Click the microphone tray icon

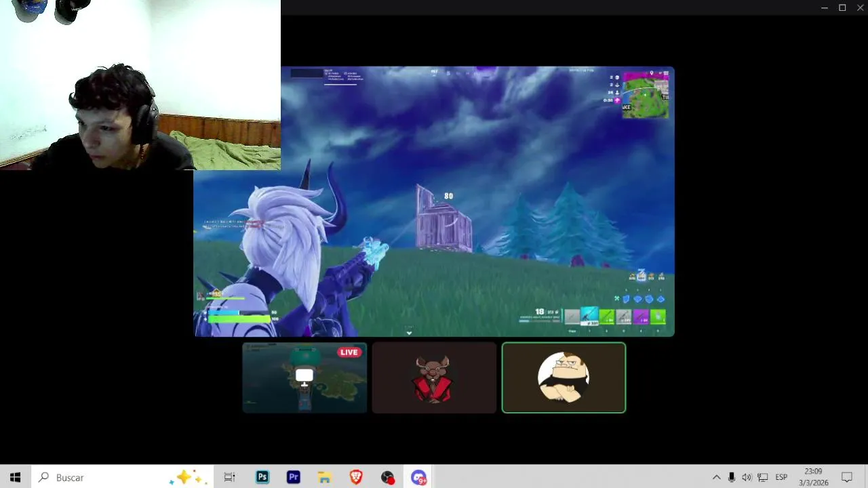pos(731,477)
